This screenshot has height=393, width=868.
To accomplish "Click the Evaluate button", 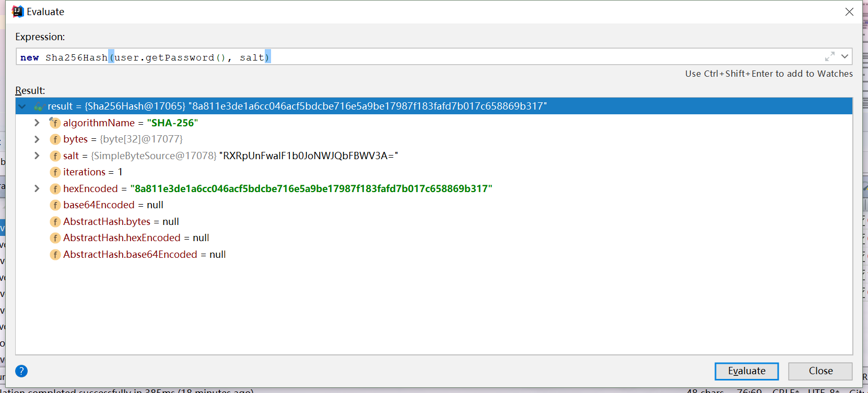I will (x=746, y=371).
